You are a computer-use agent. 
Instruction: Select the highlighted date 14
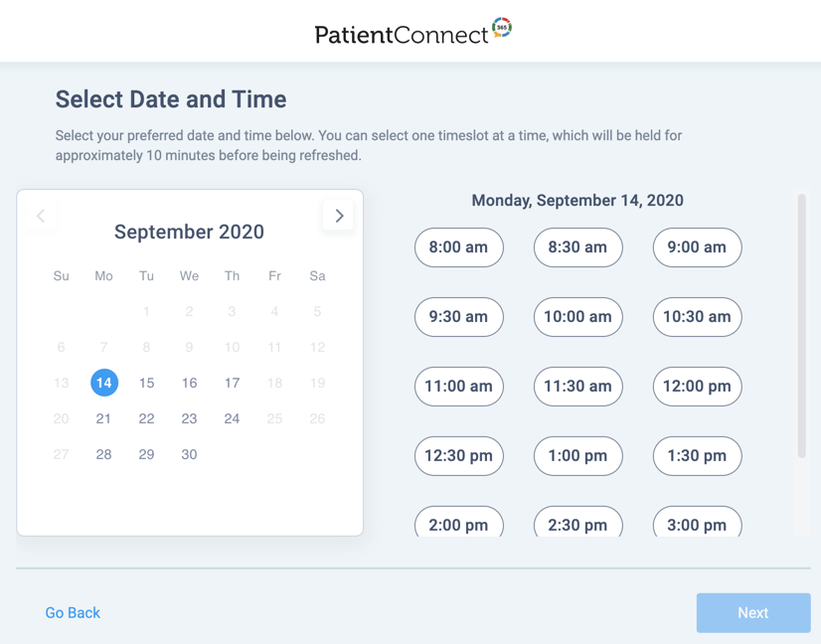click(x=104, y=383)
